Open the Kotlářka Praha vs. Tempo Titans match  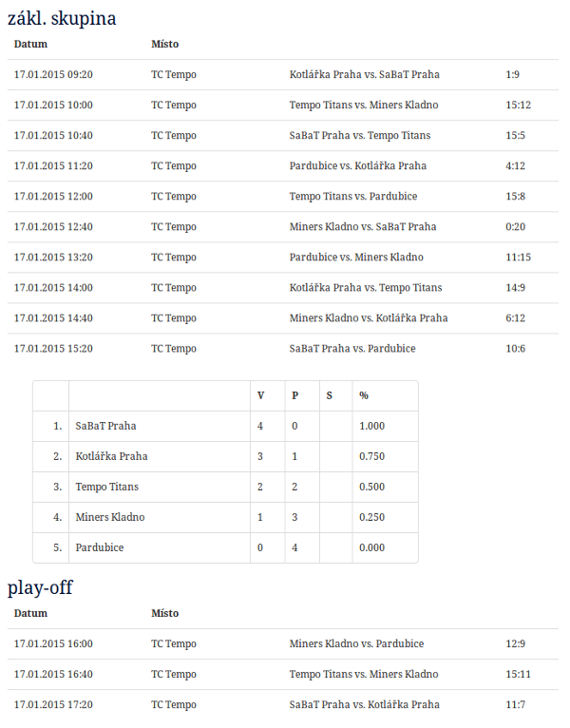click(x=365, y=287)
